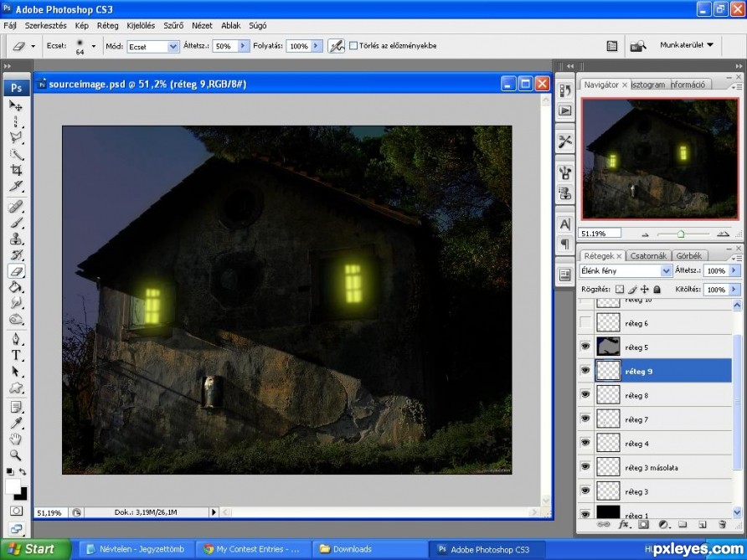Toggle lock transparent pixels
This screenshot has height=560, width=747.
620,289
